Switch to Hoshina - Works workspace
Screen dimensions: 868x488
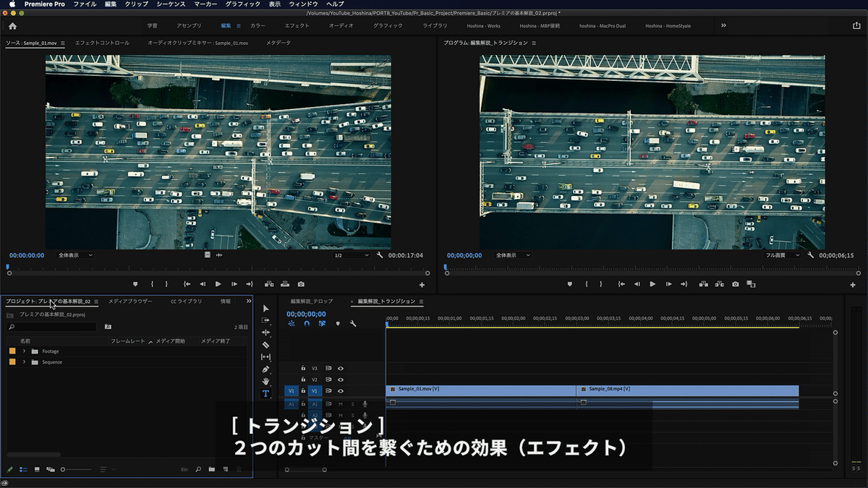[x=483, y=26]
